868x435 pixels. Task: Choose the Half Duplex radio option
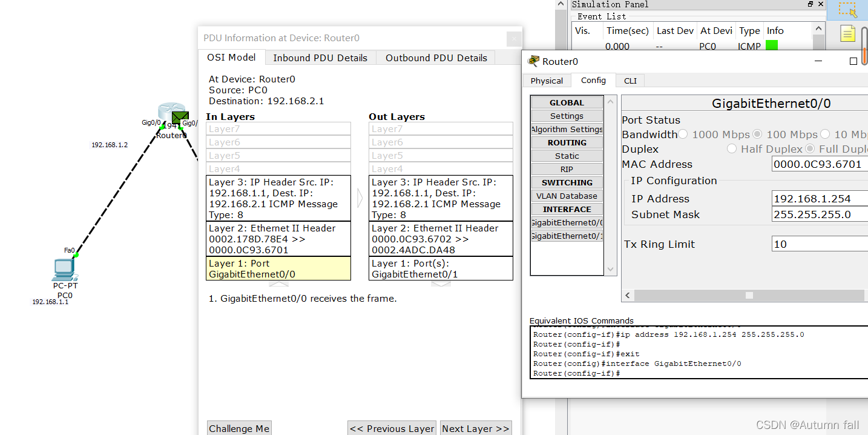coord(732,149)
